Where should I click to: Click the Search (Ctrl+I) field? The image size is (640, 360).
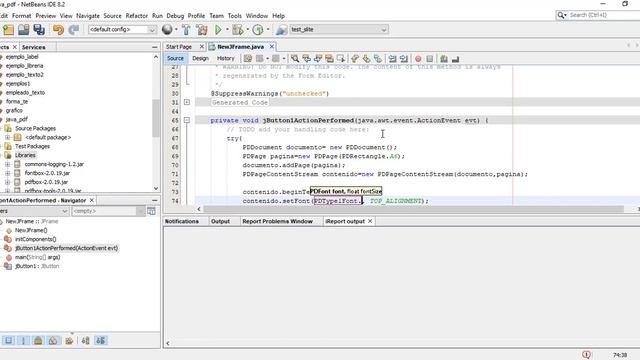pos(604,15)
